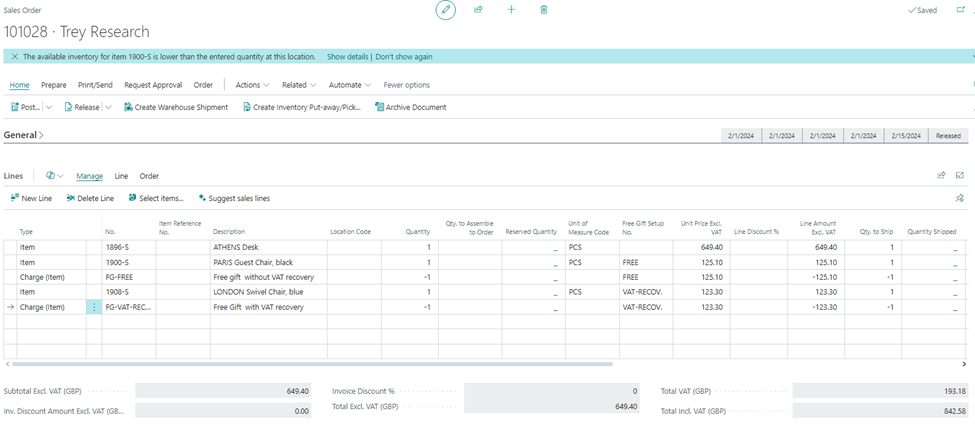Open the Lines copilot icon dropdown
This screenshot has width=975, height=432.
[55, 176]
